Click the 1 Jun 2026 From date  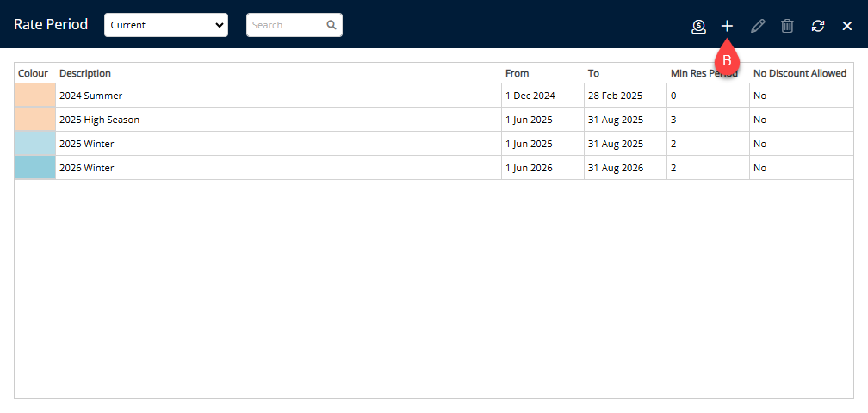pyautogui.click(x=529, y=168)
